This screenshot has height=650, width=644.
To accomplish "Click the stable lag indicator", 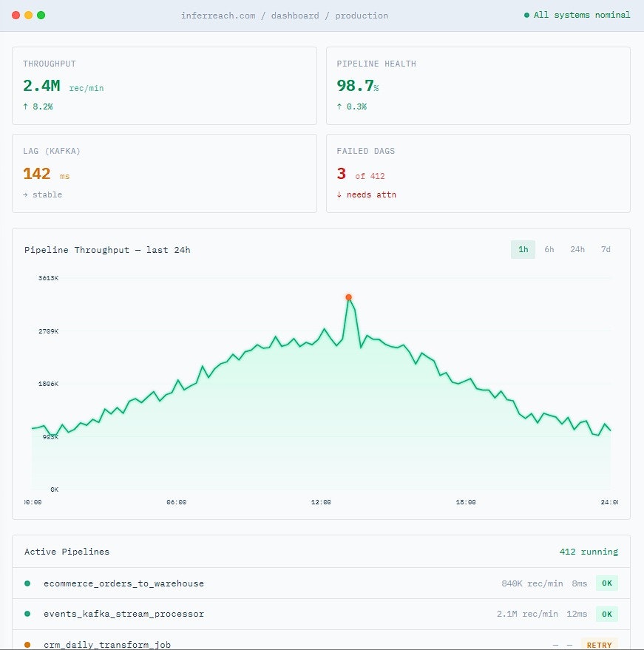I will [x=43, y=194].
